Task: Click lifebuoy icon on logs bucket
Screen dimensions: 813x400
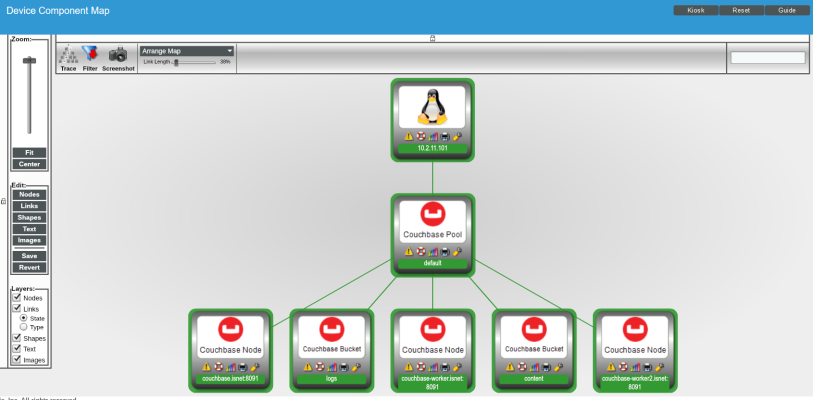Action: coord(319,367)
